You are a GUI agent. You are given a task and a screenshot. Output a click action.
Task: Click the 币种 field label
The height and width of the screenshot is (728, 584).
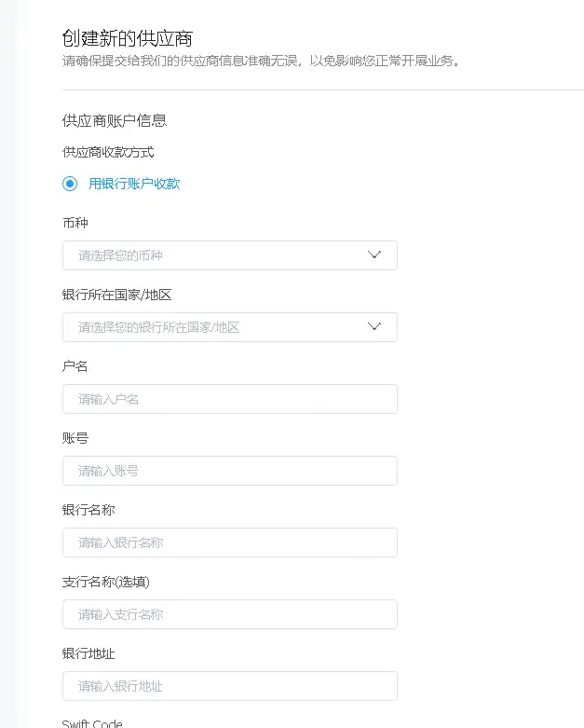tap(75, 223)
